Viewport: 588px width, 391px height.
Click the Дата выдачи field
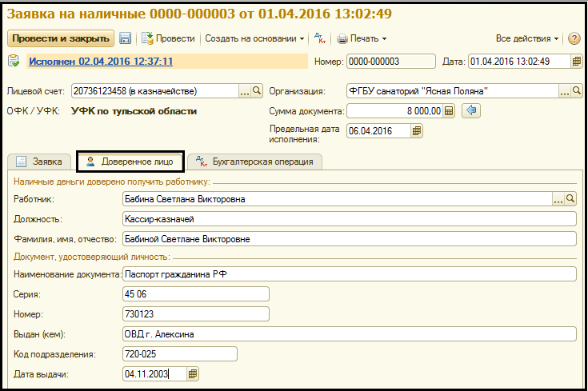(155, 374)
